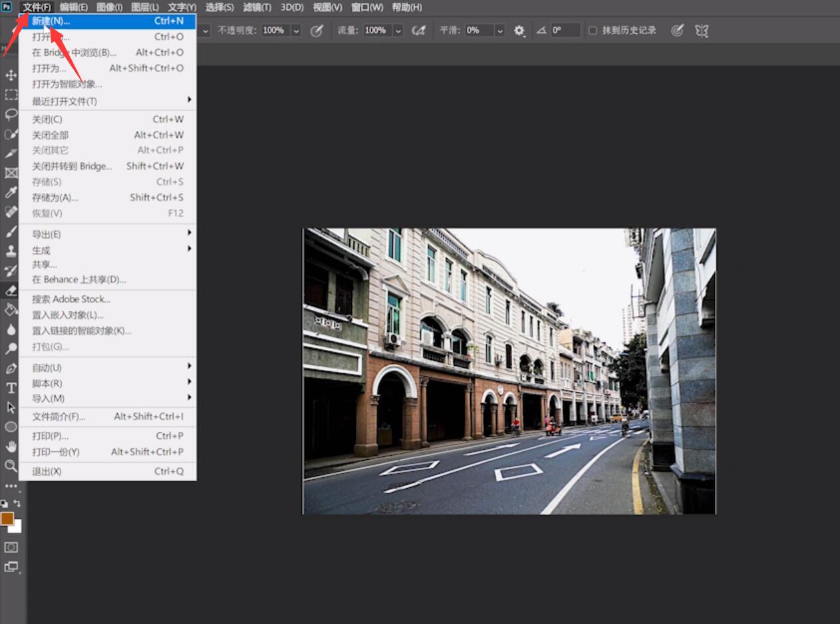This screenshot has width=840, height=624.
Task: Choose 关闭(C) menu entry
Action: 108,119
